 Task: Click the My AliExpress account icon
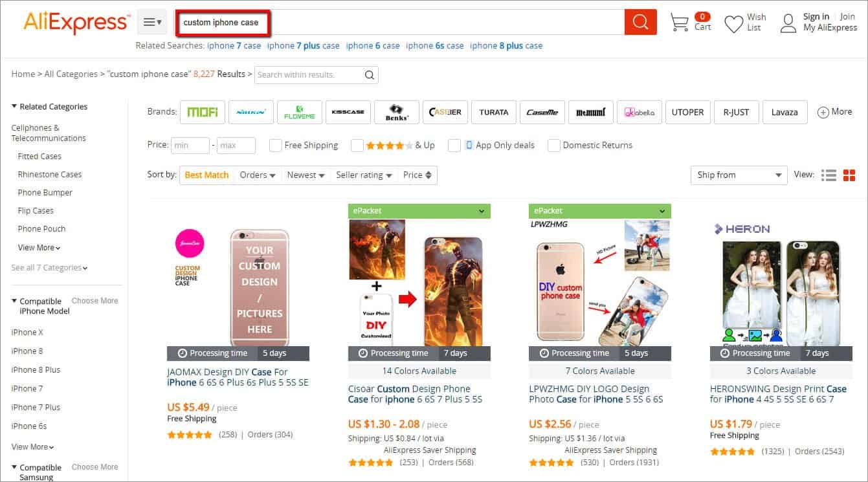click(788, 22)
